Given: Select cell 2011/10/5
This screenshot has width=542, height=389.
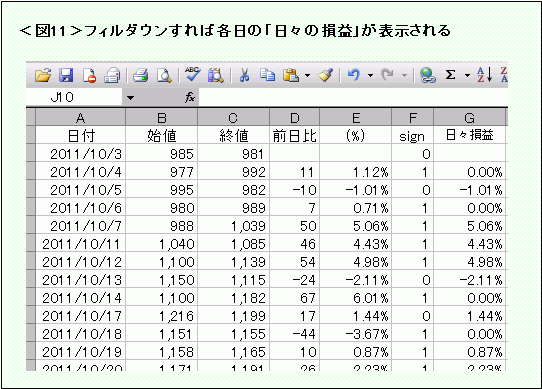Looking at the screenshot, I should click(x=81, y=189).
